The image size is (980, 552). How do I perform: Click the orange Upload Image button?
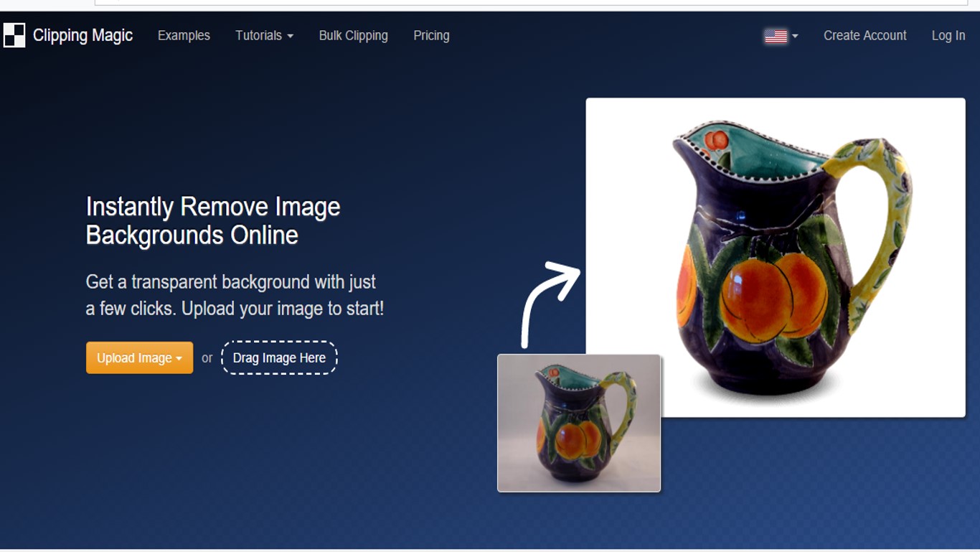click(x=139, y=357)
